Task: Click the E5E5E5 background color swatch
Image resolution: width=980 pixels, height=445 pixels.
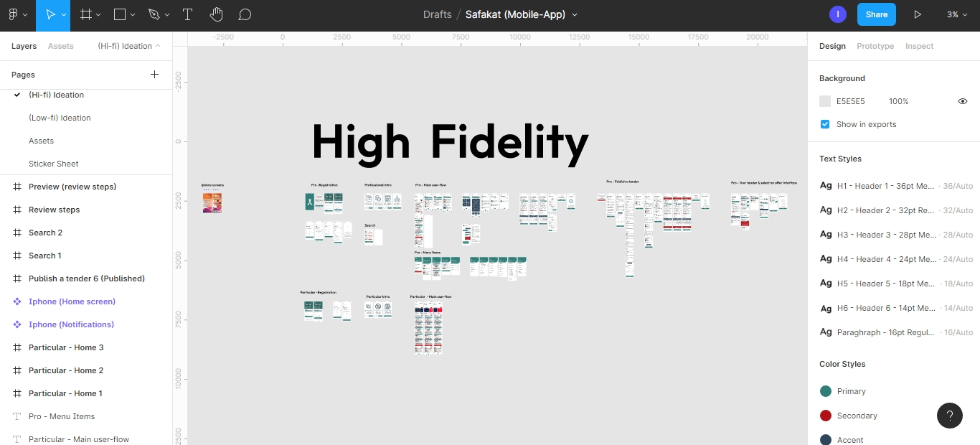Action: [x=825, y=101]
